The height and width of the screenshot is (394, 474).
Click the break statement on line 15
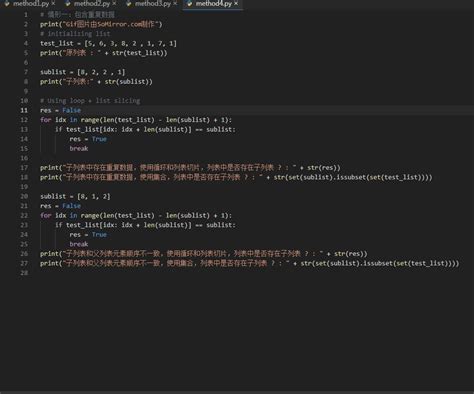79,149
